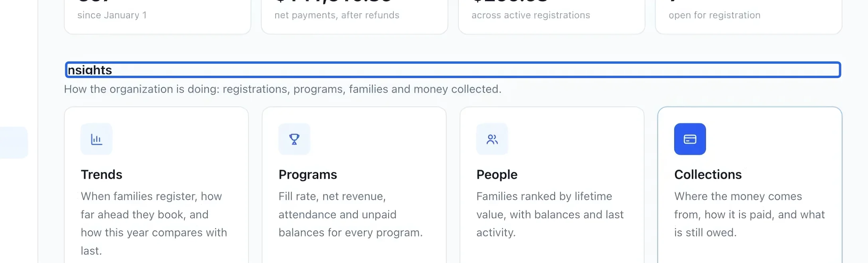
Task: Open the Collections insights card title
Action: [x=708, y=175]
